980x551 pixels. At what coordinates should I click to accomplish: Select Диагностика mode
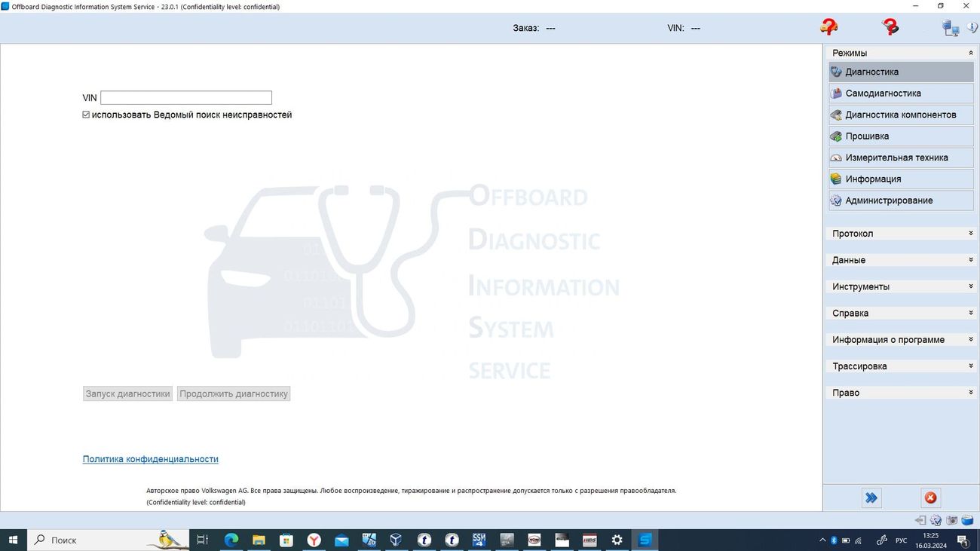(901, 72)
